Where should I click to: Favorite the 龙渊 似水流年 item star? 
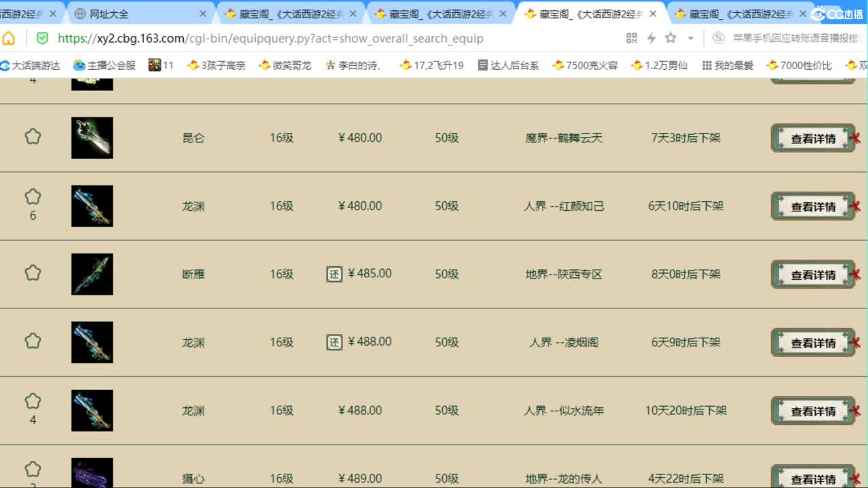[x=33, y=401]
